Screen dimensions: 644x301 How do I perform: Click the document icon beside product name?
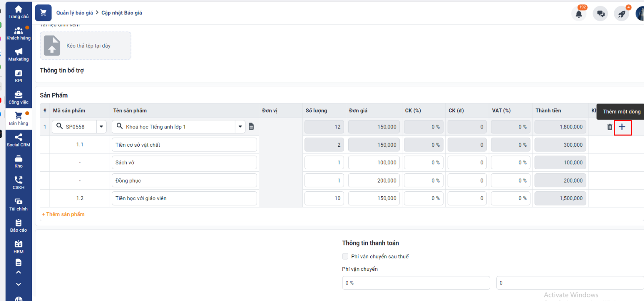pos(251,127)
